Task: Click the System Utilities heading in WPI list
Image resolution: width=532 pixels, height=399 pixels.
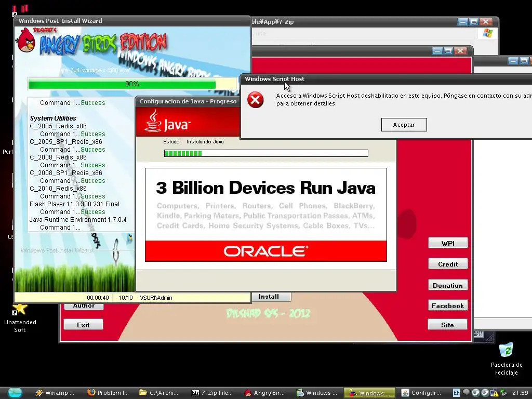Action: (53, 118)
